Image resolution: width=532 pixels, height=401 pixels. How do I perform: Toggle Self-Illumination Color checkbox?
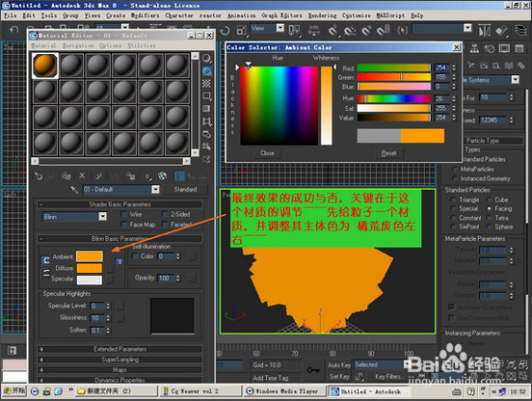tap(135, 256)
